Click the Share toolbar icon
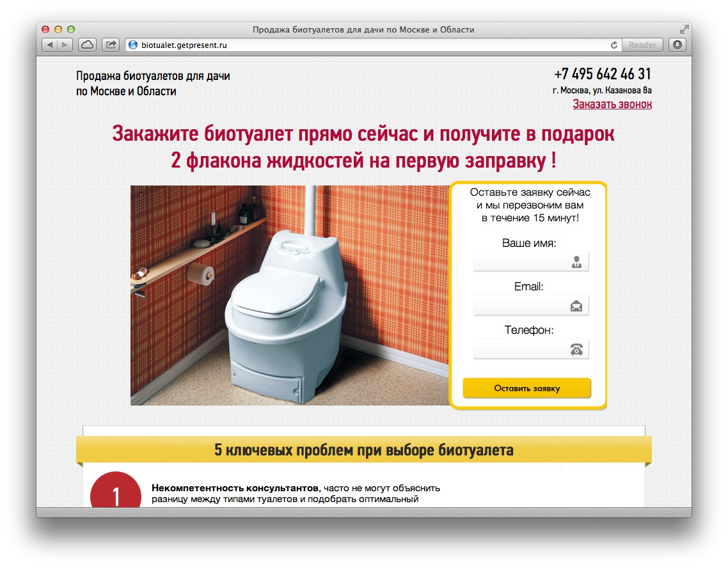The width and height of the screenshot is (728, 568). 111,45
